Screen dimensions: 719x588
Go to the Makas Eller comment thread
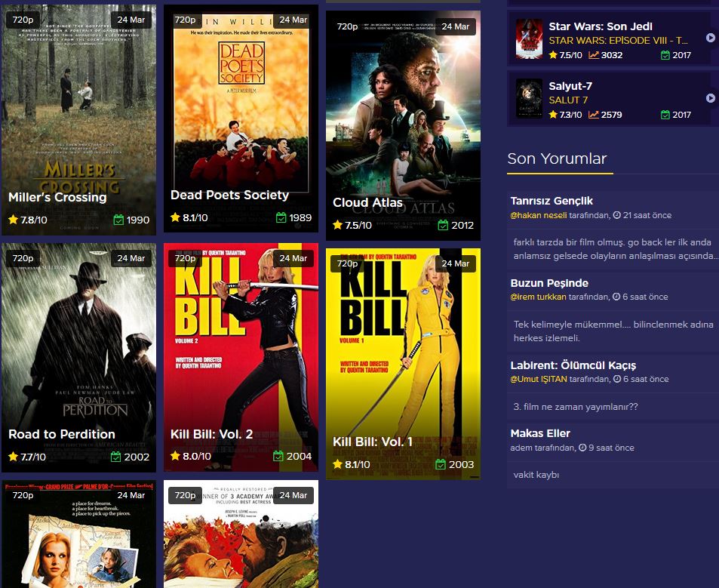click(x=540, y=433)
